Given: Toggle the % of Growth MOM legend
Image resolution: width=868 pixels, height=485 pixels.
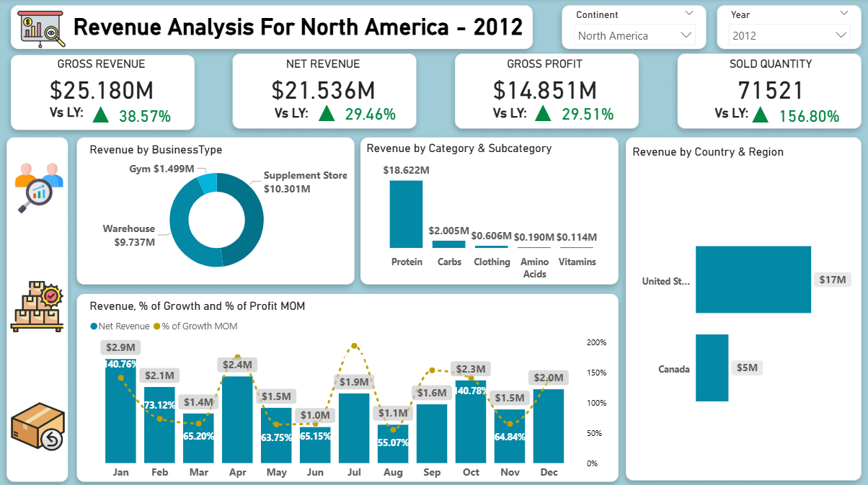Looking at the screenshot, I should pyautogui.click(x=195, y=326).
